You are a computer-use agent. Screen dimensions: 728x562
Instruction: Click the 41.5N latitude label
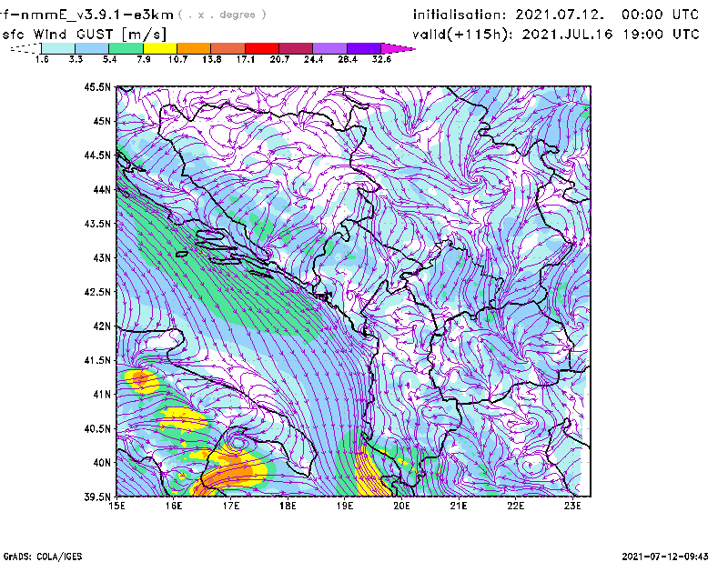pos(97,360)
